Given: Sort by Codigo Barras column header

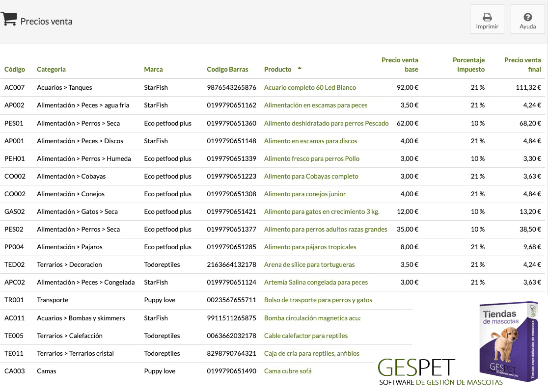Looking at the screenshot, I should click(227, 69).
